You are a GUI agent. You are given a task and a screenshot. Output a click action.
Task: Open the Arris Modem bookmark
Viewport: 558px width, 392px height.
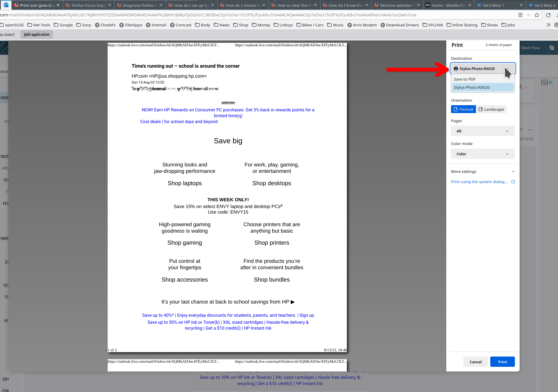[362, 25]
